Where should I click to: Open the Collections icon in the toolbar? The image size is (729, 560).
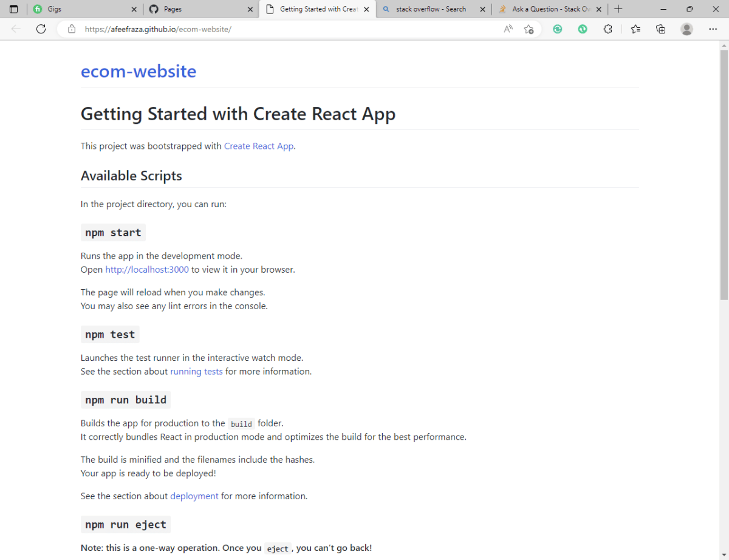[660, 29]
